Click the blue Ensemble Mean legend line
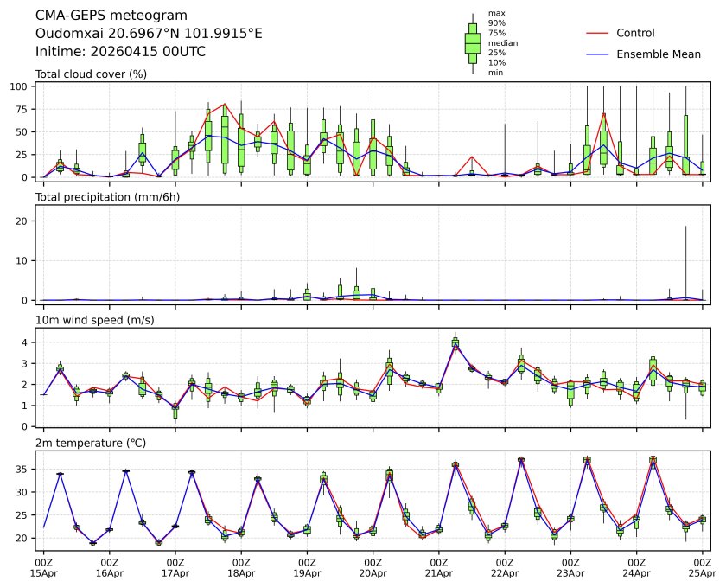 click(x=599, y=54)
